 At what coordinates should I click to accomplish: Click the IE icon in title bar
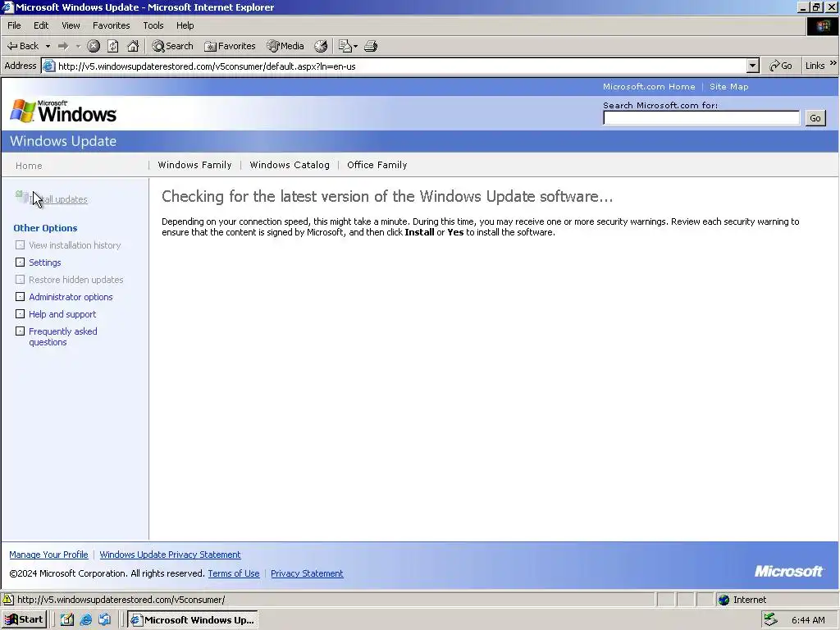point(7,7)
